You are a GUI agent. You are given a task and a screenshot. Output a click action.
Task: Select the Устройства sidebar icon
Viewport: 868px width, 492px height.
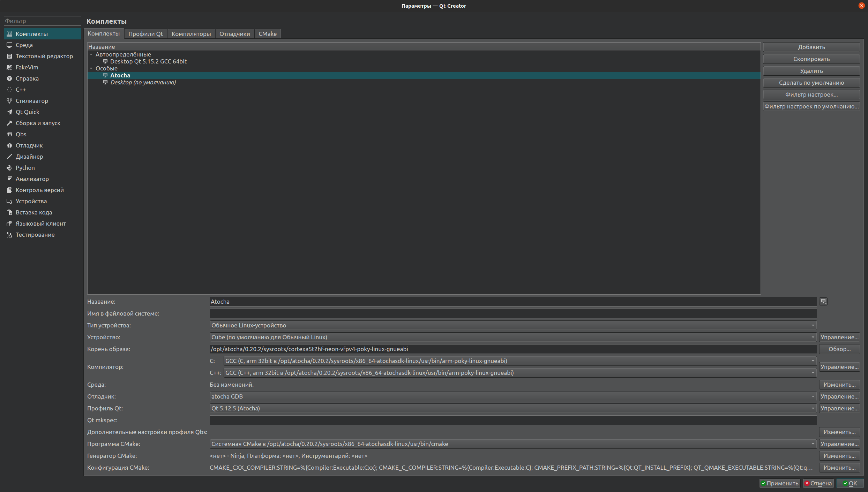click(x=9, y=201)
